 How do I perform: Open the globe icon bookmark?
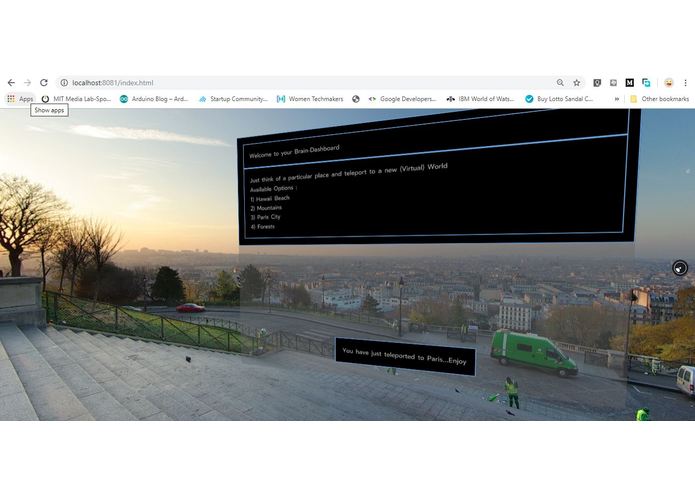point(356,99)
